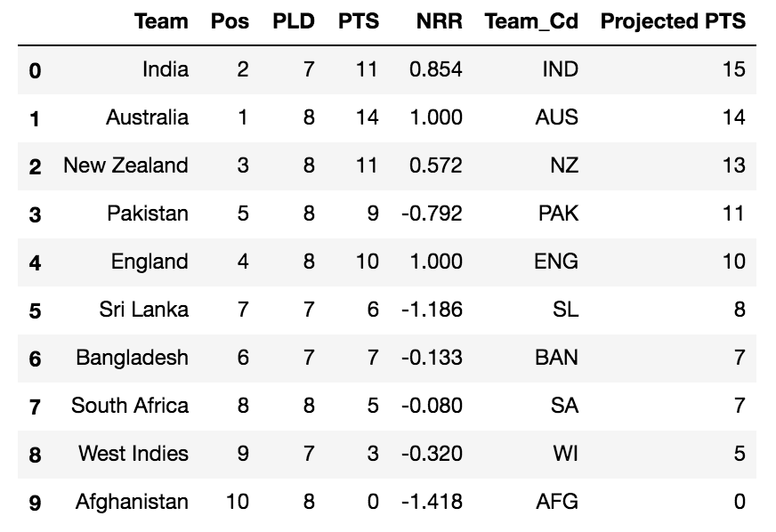This screenshot has height=532, width=776.
Task: Click the Team_Cd column header
Action: pyautogui.click(x=531, y=21)
